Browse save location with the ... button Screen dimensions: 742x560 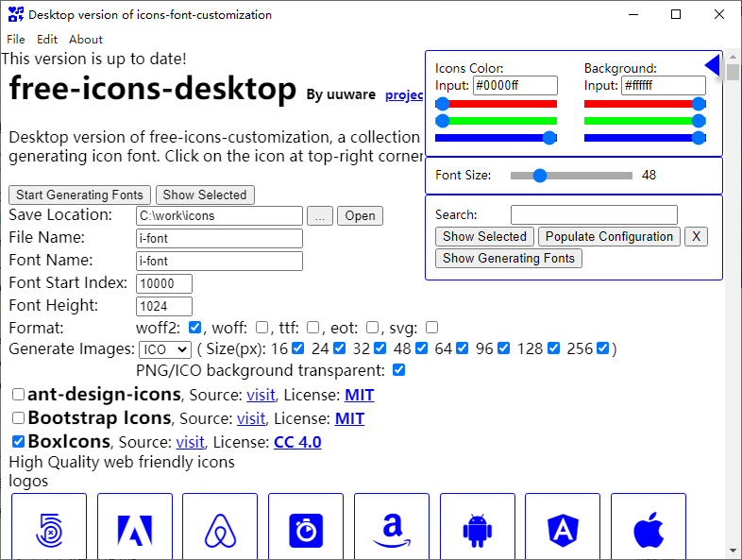[320, 216]
